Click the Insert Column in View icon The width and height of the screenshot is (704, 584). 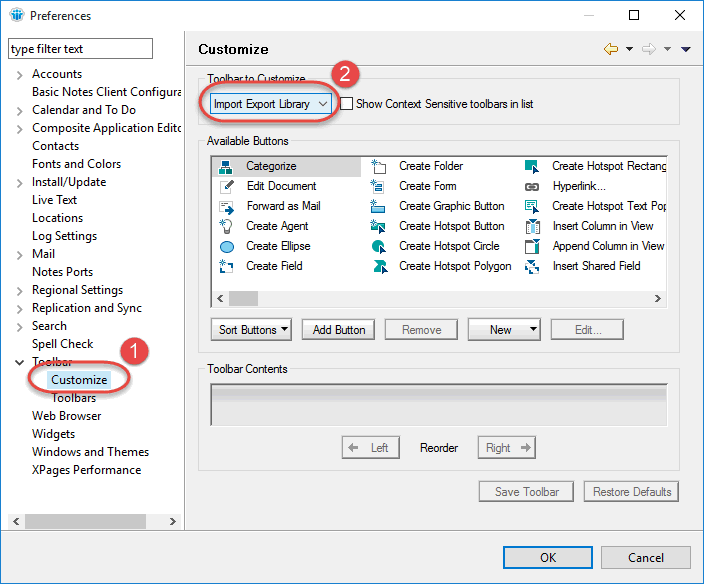pyautogui.click(x=532, y=226)
